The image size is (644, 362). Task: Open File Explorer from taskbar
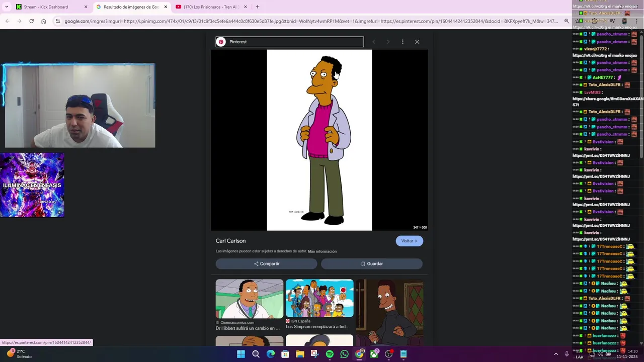click(300, 354)
